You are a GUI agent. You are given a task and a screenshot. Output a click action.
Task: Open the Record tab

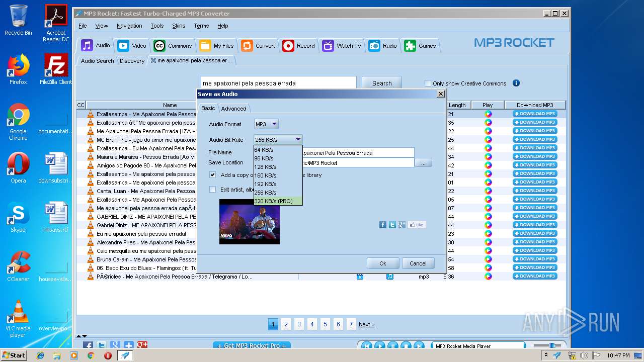[299, 46]
